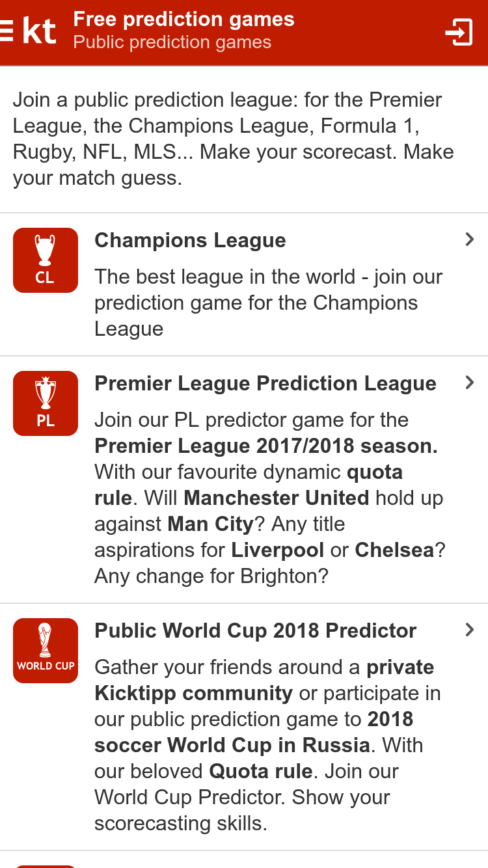Tap "The best league in the world" description
The width and height of the screenshot is (488, 868).
(x=268, y=303)
